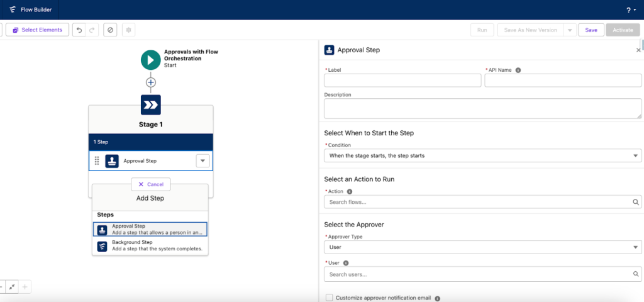Add element with plus circle below Start
This screenshot has height=302, width=644.
click(x=151, y=82)
